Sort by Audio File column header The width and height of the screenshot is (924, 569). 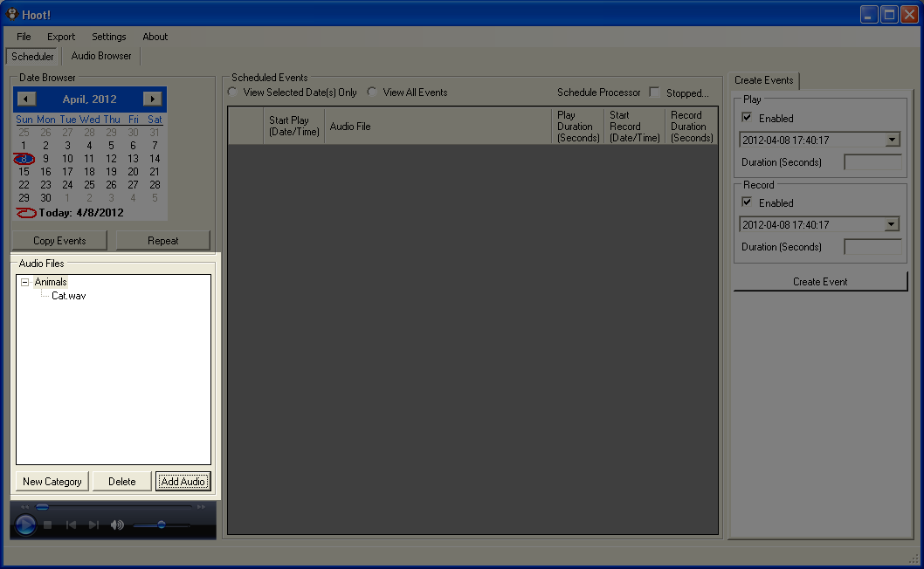[438, 126]
